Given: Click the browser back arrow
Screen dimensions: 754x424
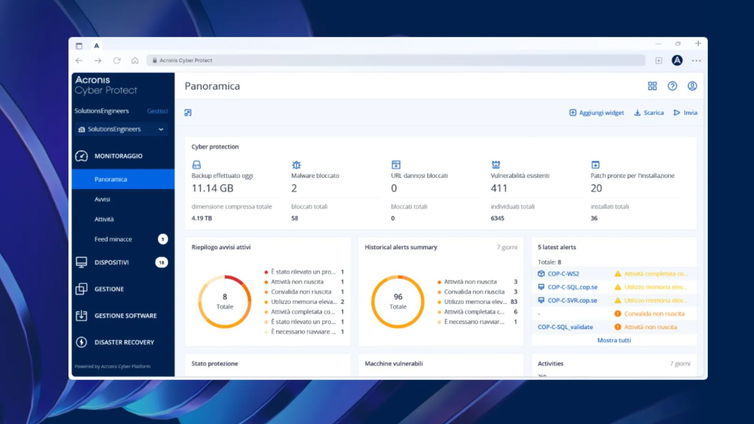Looking at the screenshot, I should pyautogui.click(x=79, y=61).
